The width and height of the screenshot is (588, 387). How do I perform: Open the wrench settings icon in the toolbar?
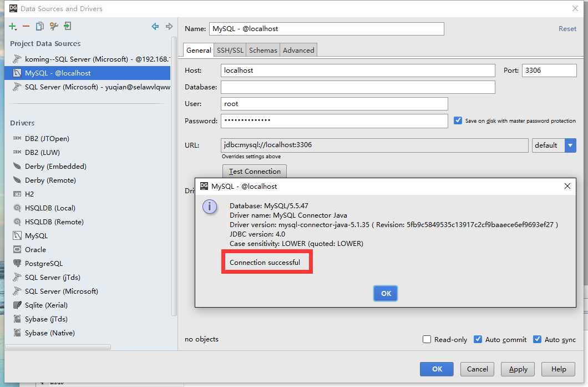[x=54, y=26]
